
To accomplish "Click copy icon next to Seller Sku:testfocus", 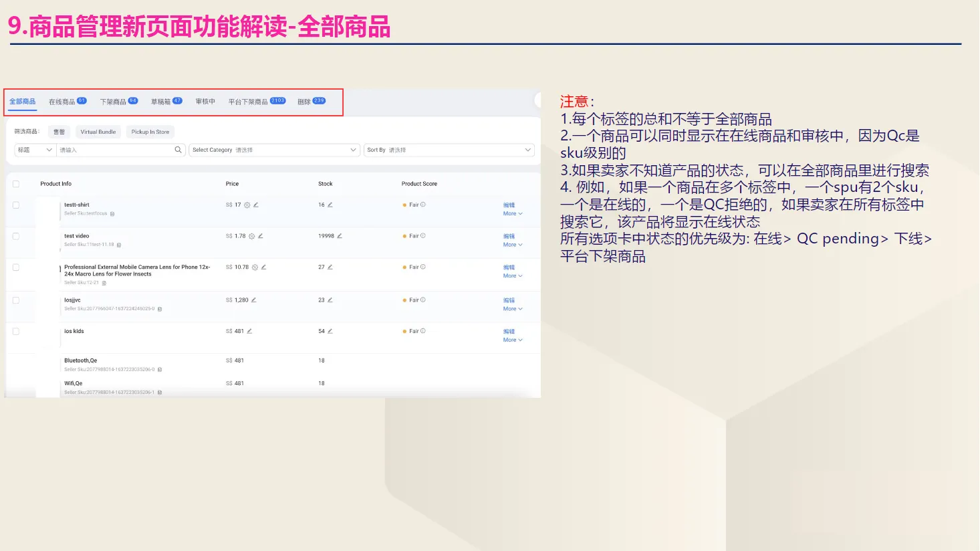I will coord(112,213).
